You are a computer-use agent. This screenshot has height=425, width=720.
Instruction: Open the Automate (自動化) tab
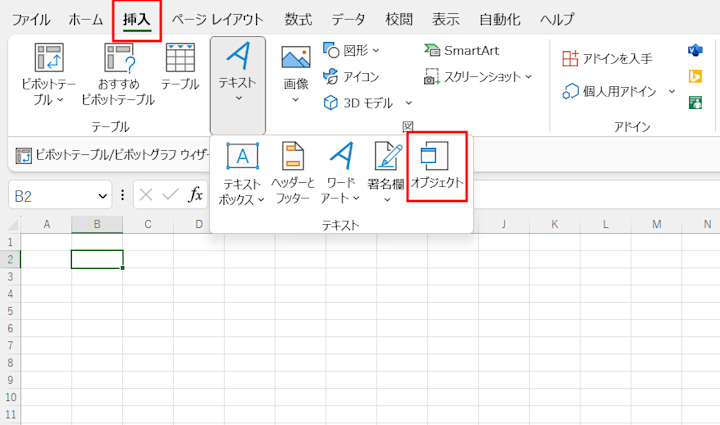tap(500, 20)
